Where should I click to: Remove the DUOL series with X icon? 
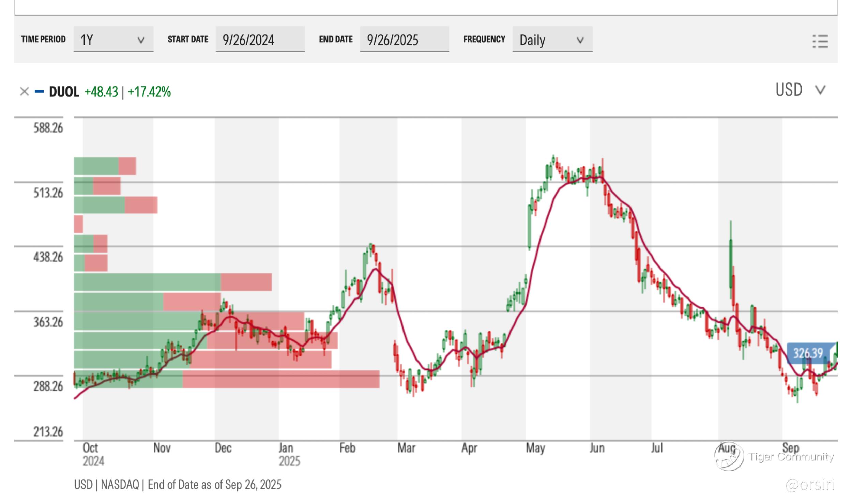pyautogui.click(x=24, y=92)
